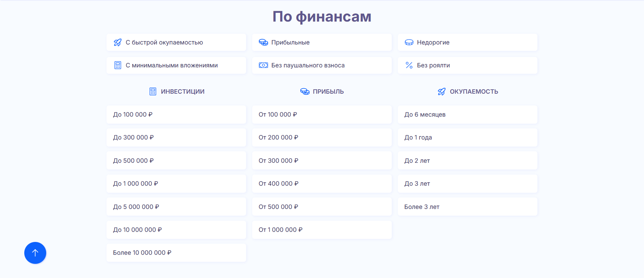Choose profit От 1 000 000 ₽
Image resolution: width=644 pixels, height=278 pixels.
point(322,230)
